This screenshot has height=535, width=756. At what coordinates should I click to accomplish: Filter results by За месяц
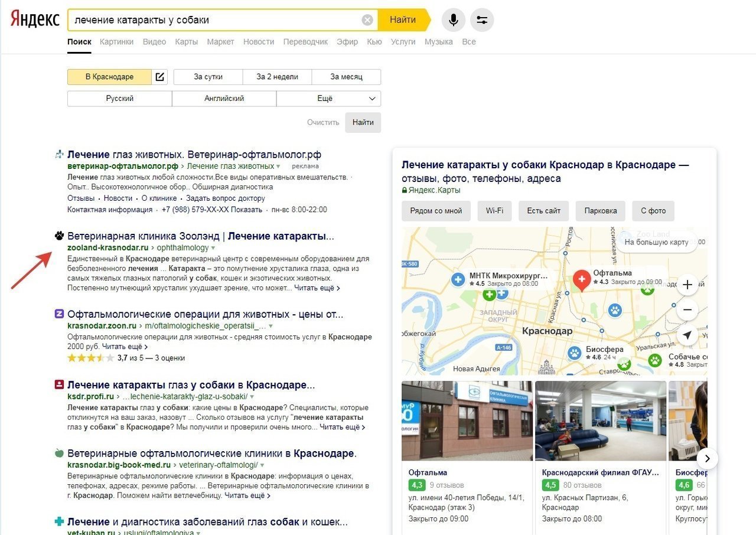pos(346,77)
